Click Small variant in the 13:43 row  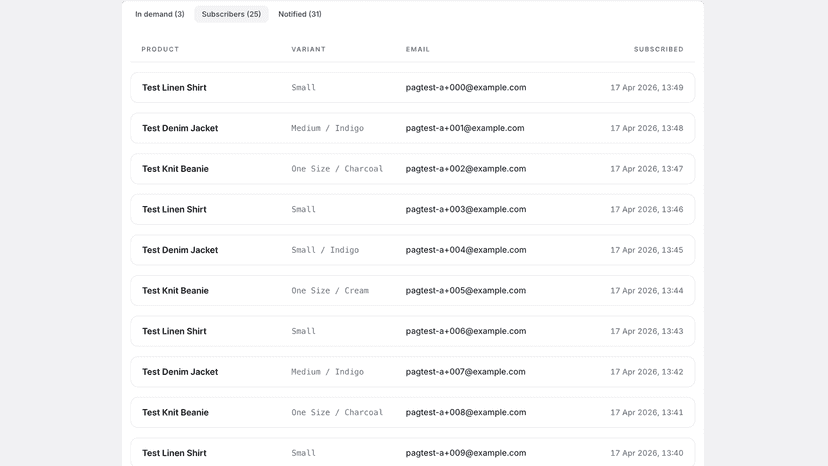point(304,332)
